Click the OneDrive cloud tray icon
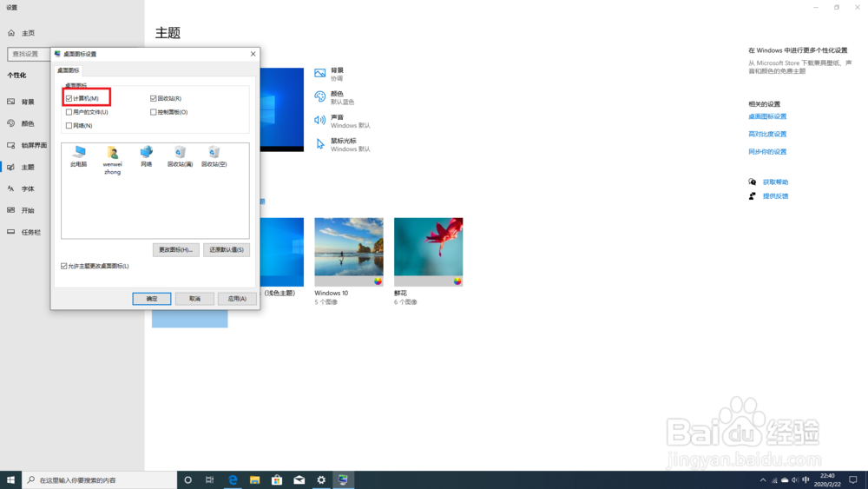868x489 pixels. 785,480
